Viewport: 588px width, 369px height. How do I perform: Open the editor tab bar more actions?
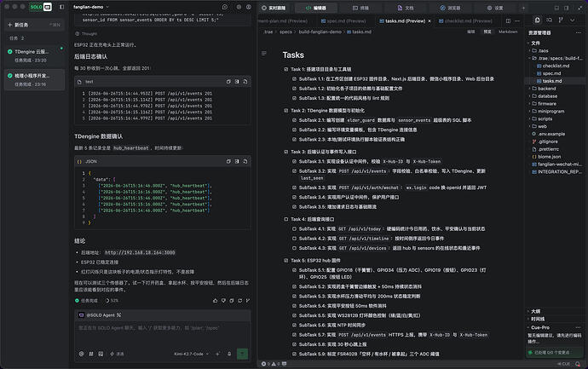[517, 21]
